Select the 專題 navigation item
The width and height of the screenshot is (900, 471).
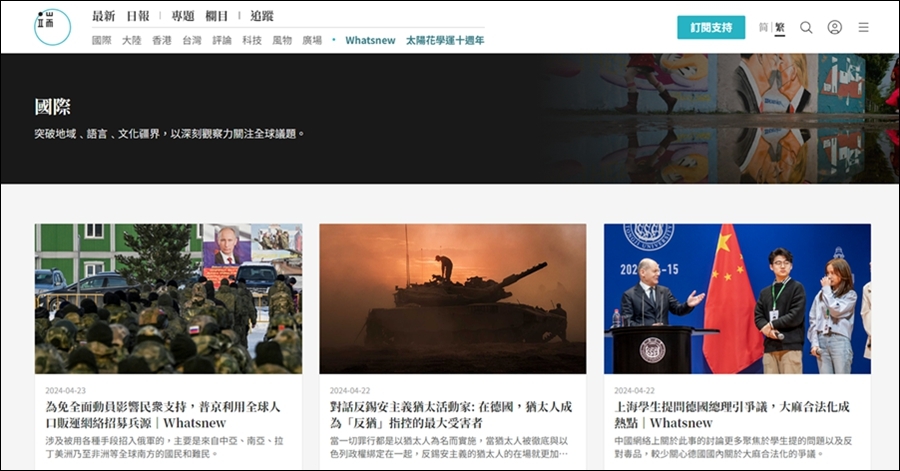pyautogui.click(x=183, y=16)
